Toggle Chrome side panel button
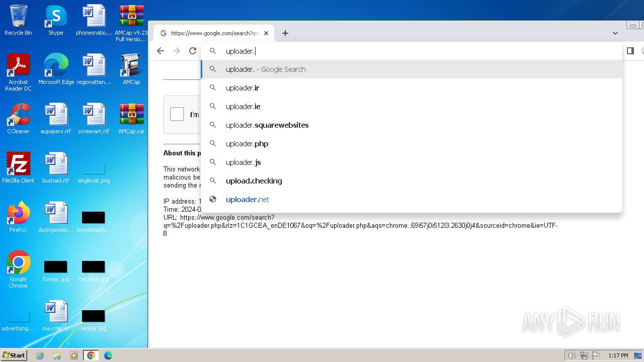This screenshot has height=362, width=644. point(630,51)
